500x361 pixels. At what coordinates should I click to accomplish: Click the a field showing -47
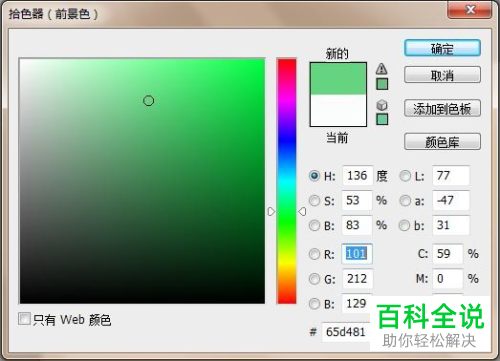click(x=451, y=201)
